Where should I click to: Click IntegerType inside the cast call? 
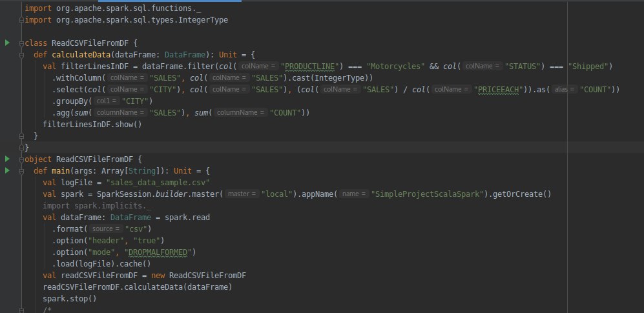[x=339, y=77]
